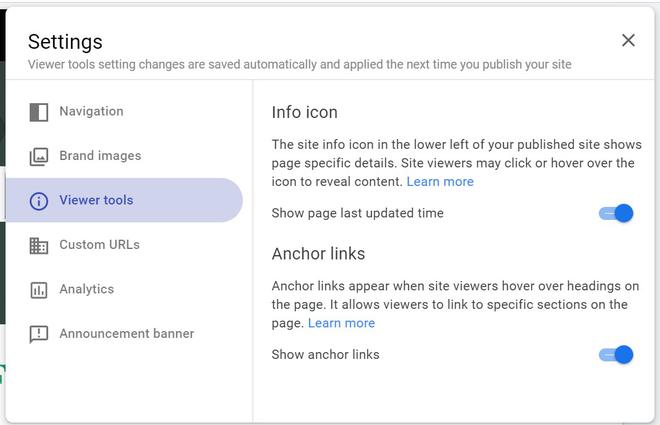Viewport: 660px width, 425px height.
Task: Disable the Show anchor links switch
Action: pyautogui.click(x=616, y=355)
